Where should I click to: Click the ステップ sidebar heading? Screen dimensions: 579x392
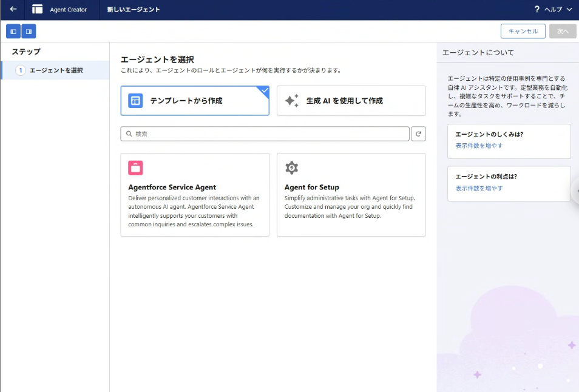pyautogui.click(x=26, y=52)
